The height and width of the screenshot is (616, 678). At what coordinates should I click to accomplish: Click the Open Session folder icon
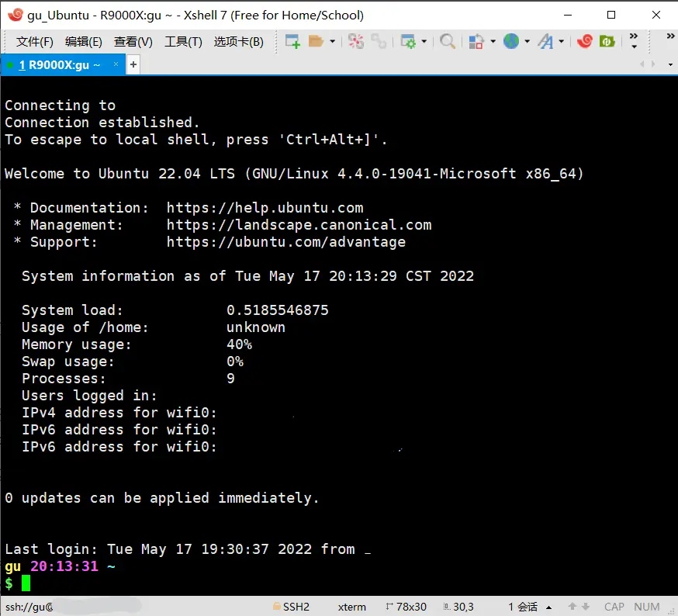[x=316, y=41]
